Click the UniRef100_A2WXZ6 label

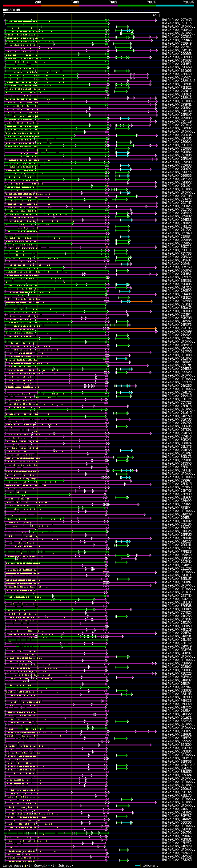tap(177, 674)
